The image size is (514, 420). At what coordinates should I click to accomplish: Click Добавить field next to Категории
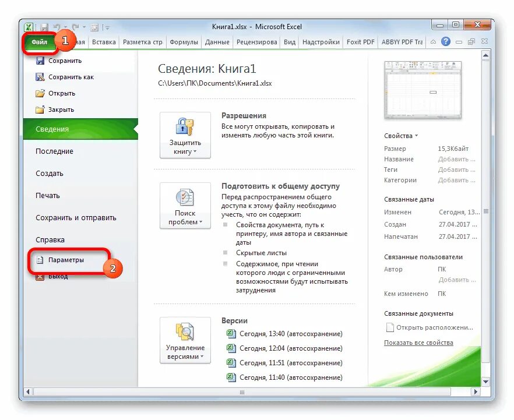point(456,180)
